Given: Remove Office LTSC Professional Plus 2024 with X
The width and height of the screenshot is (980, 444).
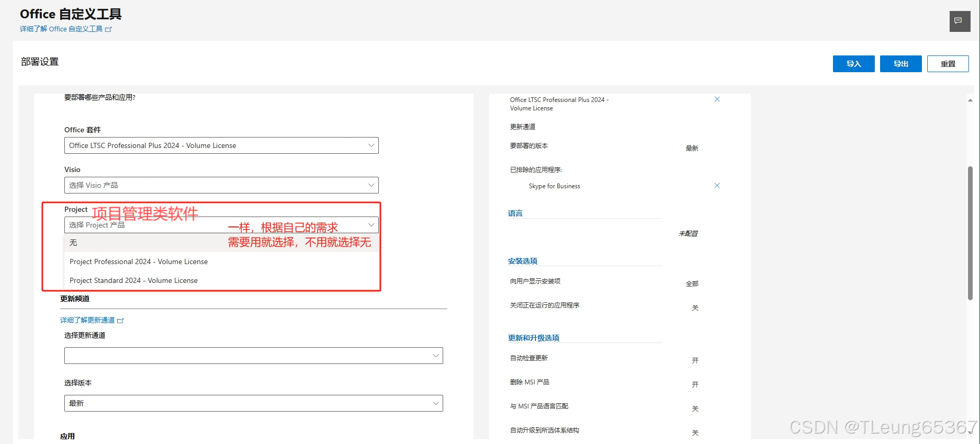Looking at the screenshot, I should click(x=717, y=99).
